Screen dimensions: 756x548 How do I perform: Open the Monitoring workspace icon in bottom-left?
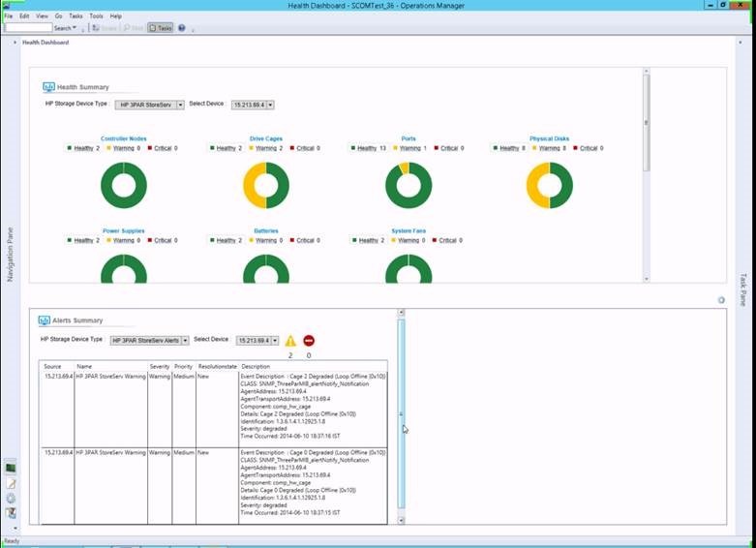pyautogui.click(x=11, y=469)
